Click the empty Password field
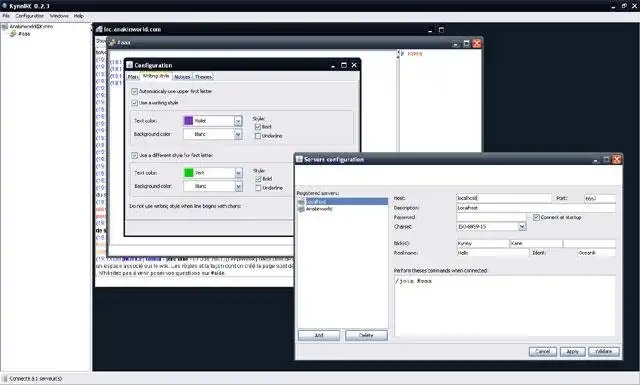This screenshot has height=385, width=640. pos(491,218)
